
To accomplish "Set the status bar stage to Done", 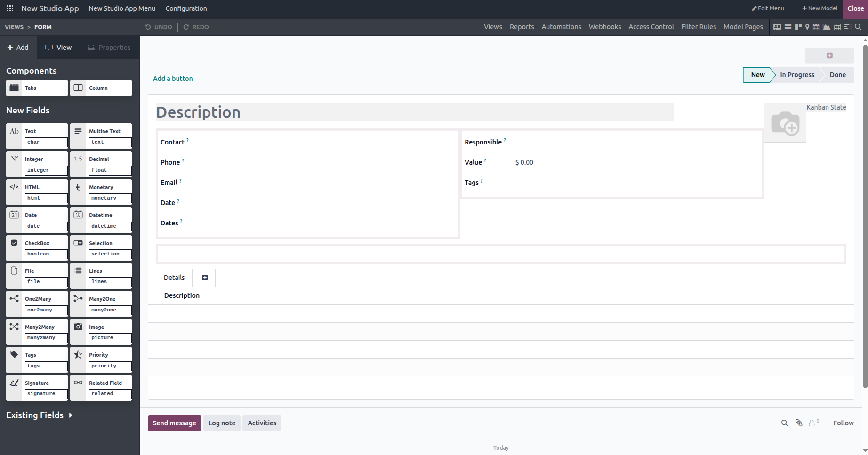I will (x=837, y=75).
